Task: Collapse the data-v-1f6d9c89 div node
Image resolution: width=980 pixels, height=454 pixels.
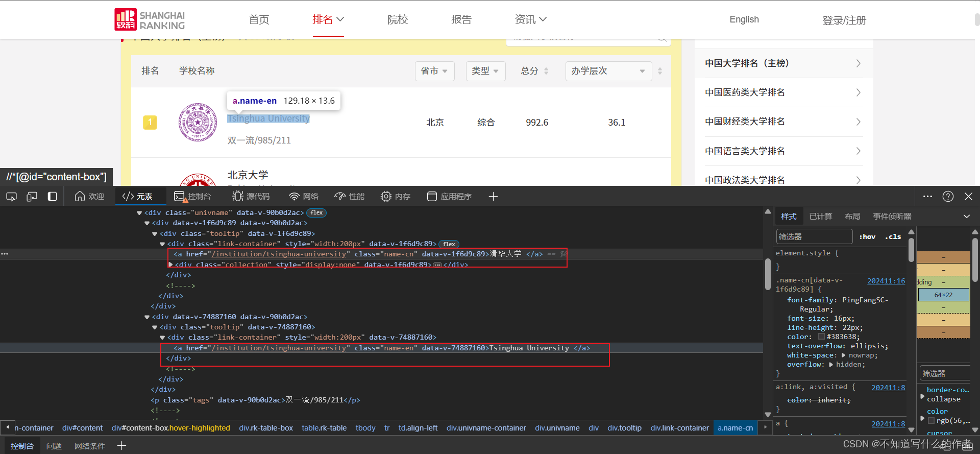Action: click(147, 223)
